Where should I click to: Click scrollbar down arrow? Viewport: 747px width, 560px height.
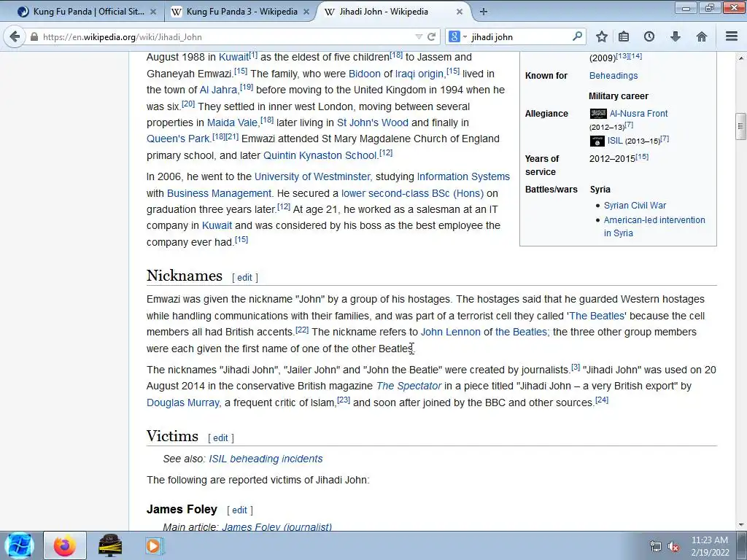(x=740, y=525)
